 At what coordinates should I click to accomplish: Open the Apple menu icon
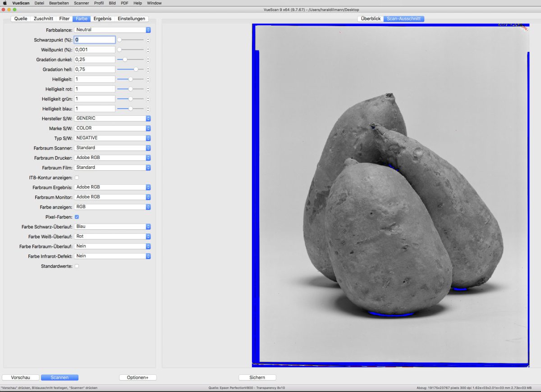pyautogui.click(x=5, y=3)
